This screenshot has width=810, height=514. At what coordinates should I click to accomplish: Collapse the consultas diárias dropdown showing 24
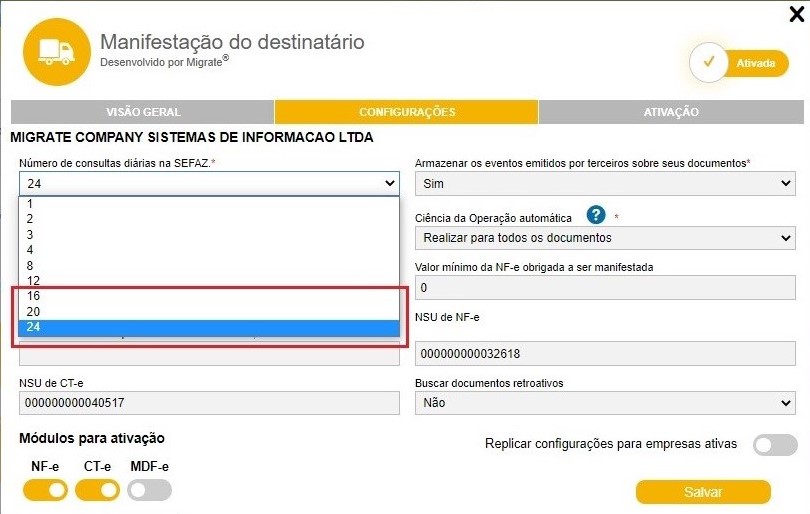[x=209, y=183]
